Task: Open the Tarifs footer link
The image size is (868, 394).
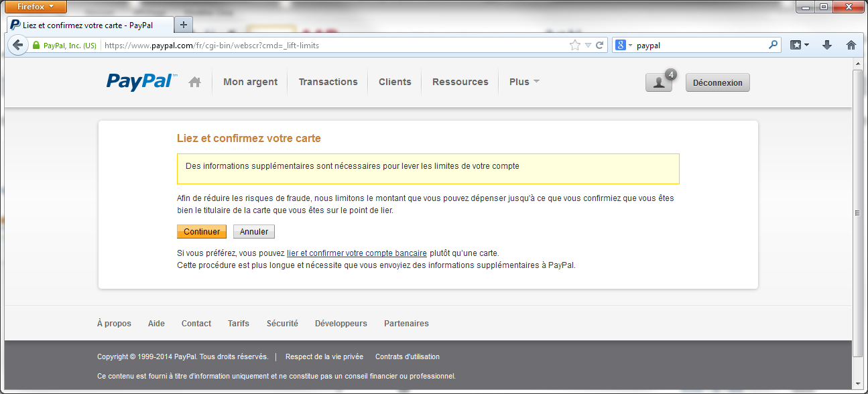Action: (239, 324)
